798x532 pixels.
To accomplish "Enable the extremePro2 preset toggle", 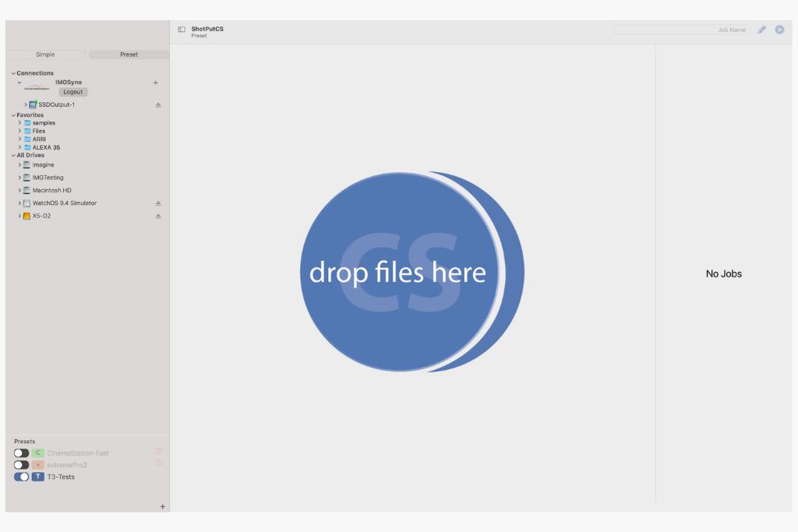I will pyautogui.click(x=21, y=465).
